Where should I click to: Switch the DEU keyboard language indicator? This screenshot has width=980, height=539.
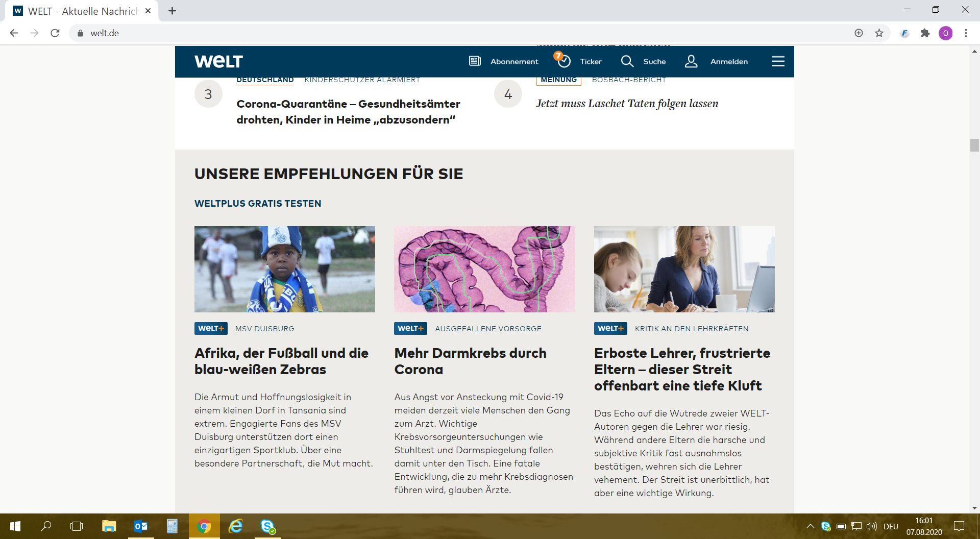[891, 526]
